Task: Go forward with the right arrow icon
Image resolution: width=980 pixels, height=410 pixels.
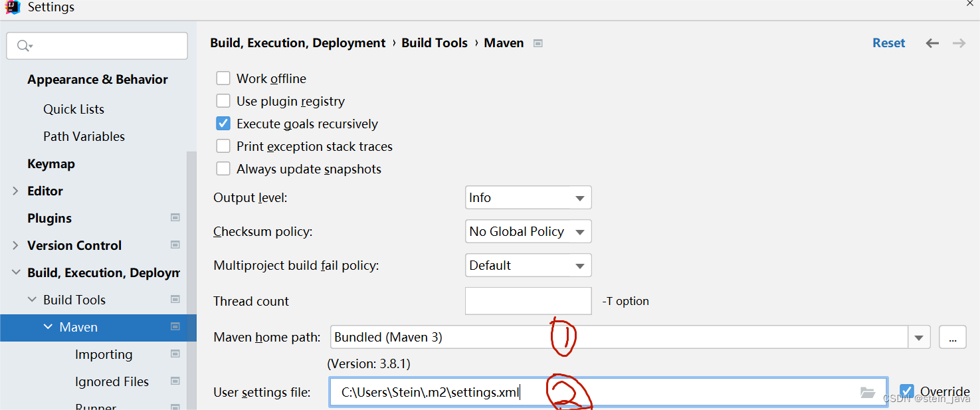Action: [959, 43]
